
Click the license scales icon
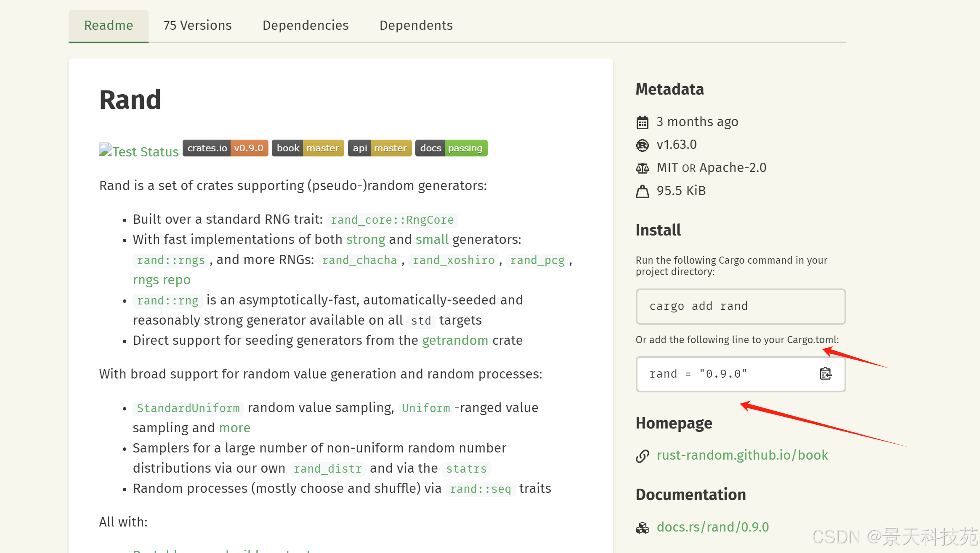click(642, 168)
